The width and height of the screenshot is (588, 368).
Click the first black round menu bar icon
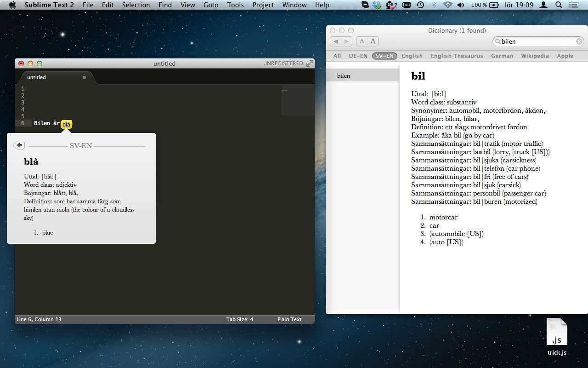tap(365, 5)
